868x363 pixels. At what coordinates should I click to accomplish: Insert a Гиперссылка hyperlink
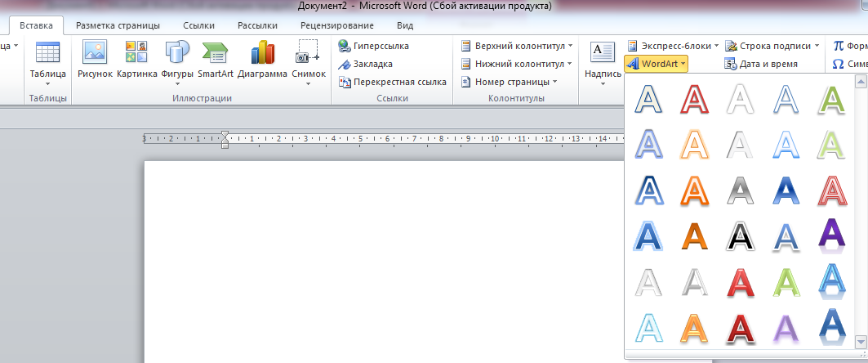(374, 46)
